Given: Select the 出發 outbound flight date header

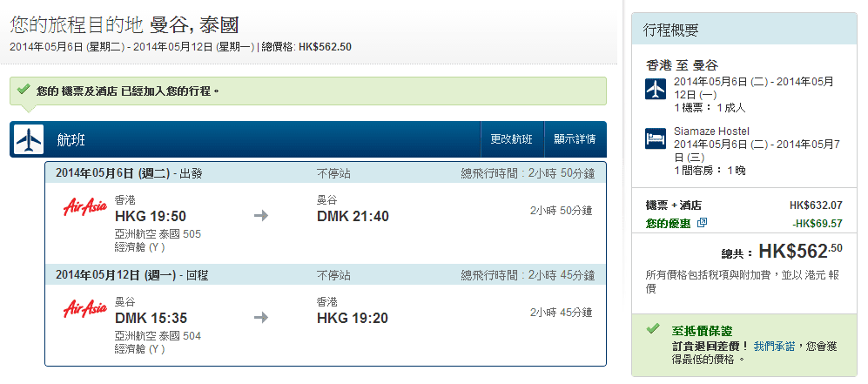Looking at the screenshot, I should coord(129,173).
